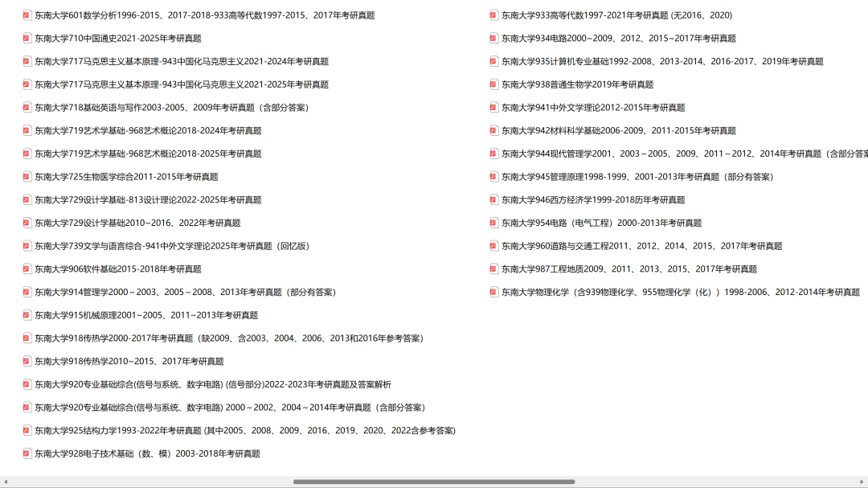Click PDF icon of 915机械原理 file

(x=27, y=315)
